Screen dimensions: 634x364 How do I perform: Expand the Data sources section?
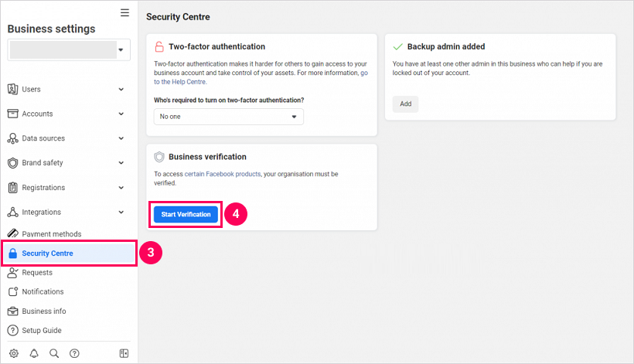[121, 139]
